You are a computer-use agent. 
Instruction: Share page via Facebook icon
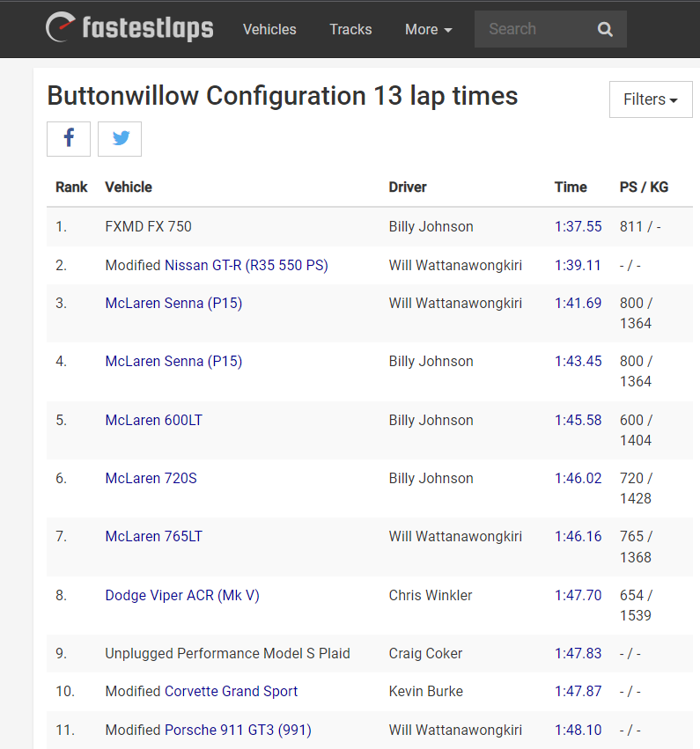69,138
